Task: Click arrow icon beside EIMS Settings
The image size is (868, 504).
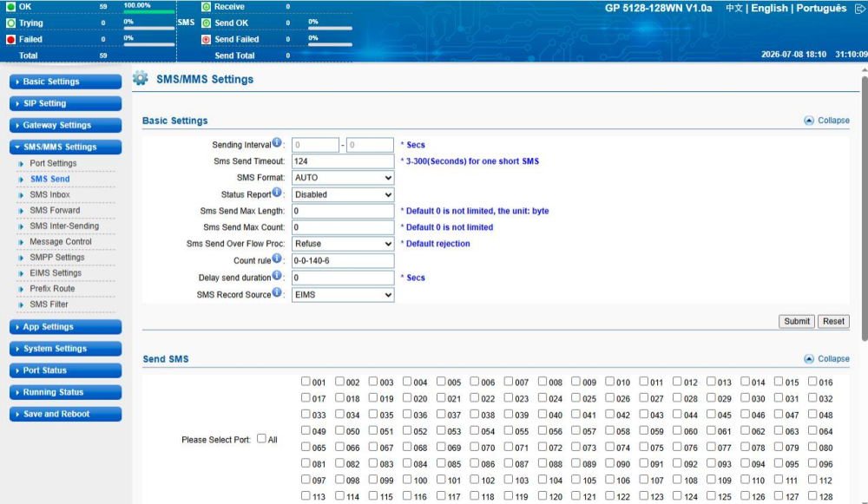Action: pyautogui.click(x=21, y=274)
